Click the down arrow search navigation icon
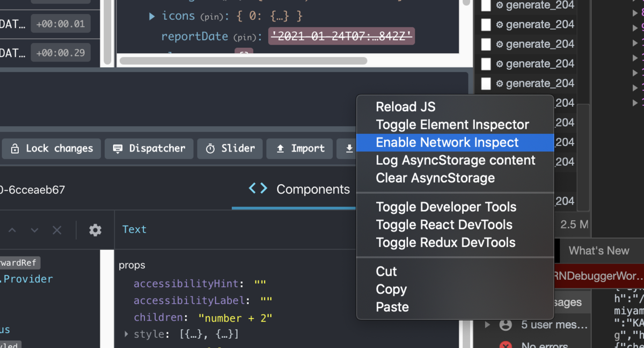Image resolution: width=644 pixels, height=348 pixels. point(34,230)
